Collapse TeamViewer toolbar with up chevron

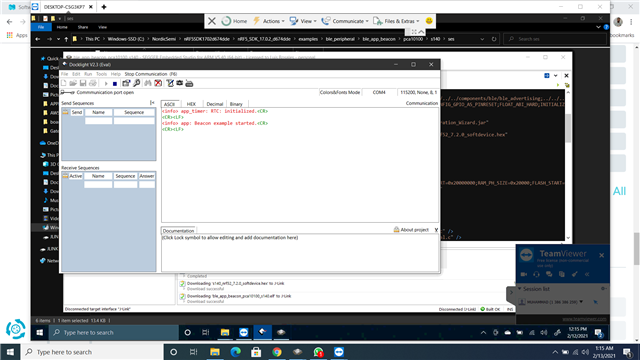(x=422, y=32)
